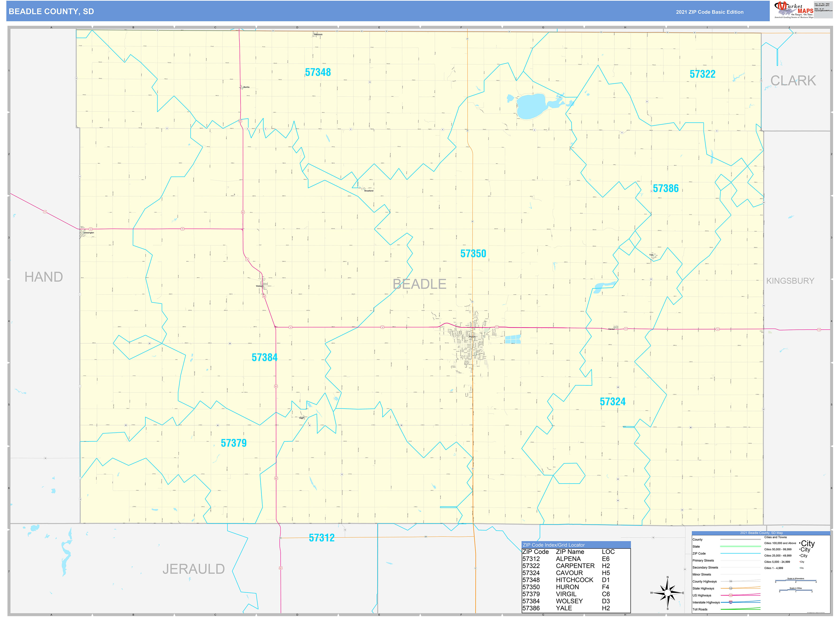Image resolution: width=840 pixels, height=617 pixels.
Task: Expand the Cities and Towns legend section
Action: pyautogui.click(x=776, y=538)
